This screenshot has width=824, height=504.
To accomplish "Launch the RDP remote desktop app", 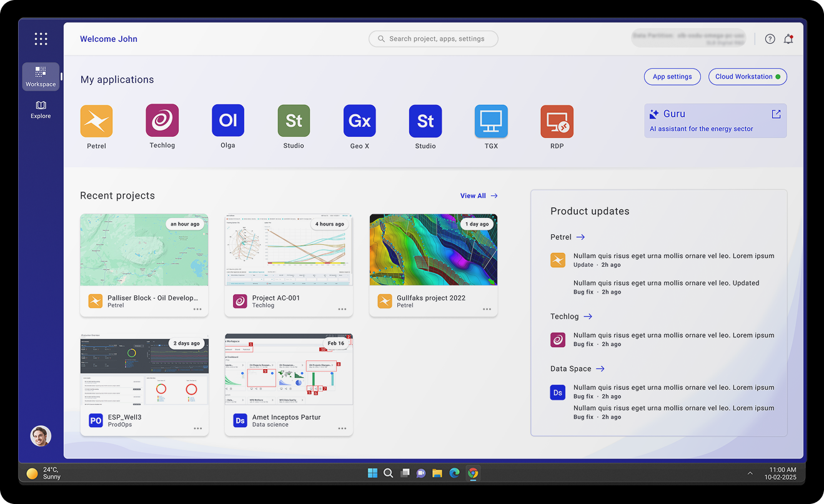I will (x=557, y=121).
